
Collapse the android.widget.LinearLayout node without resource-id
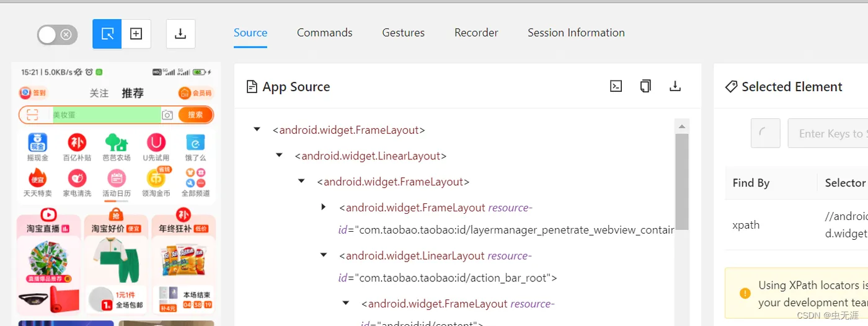point(279,155)
